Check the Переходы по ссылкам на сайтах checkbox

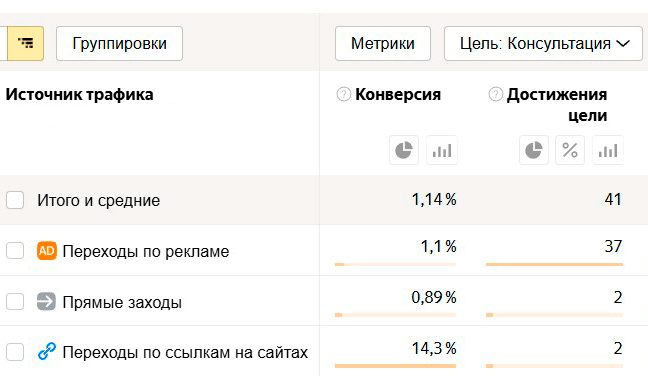coord(15,352)
